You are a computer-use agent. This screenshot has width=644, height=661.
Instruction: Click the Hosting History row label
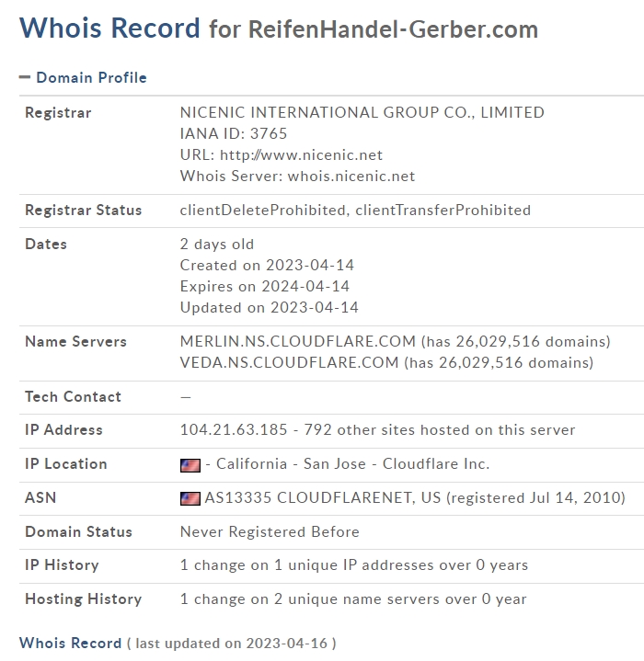click(84, 599)
